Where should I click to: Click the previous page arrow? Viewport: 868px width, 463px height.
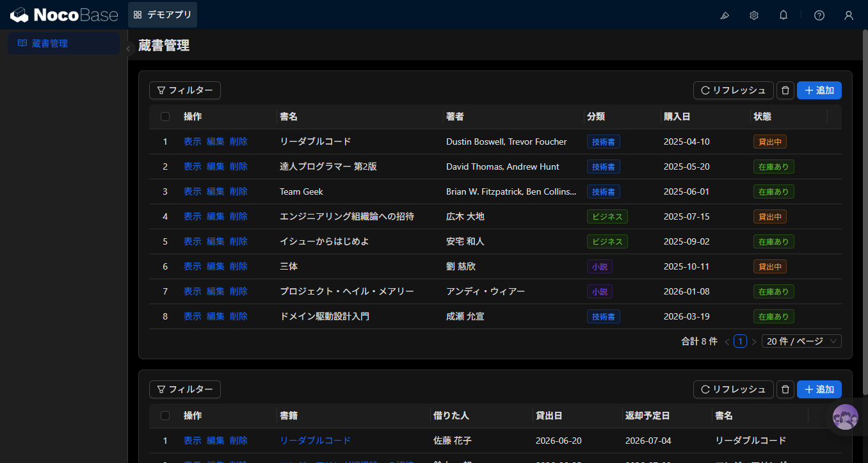click(727, 342)
